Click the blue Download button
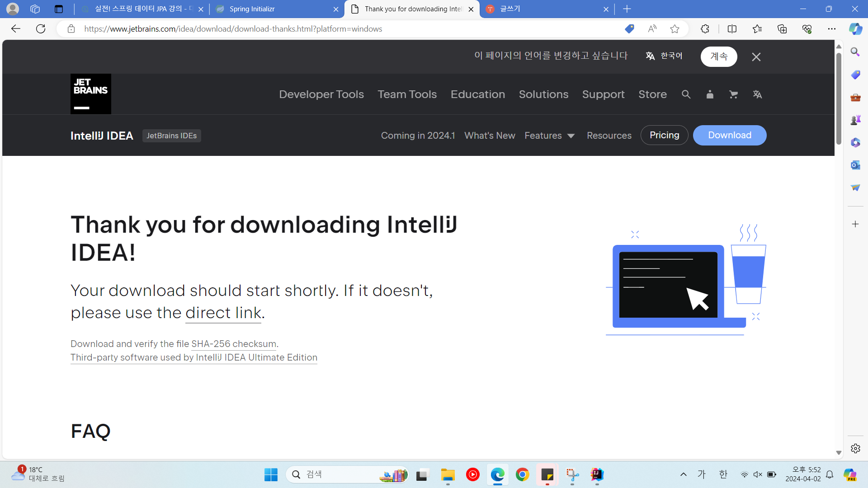The image size is (868, 488). pyautogui.click(x=729, y=135)
